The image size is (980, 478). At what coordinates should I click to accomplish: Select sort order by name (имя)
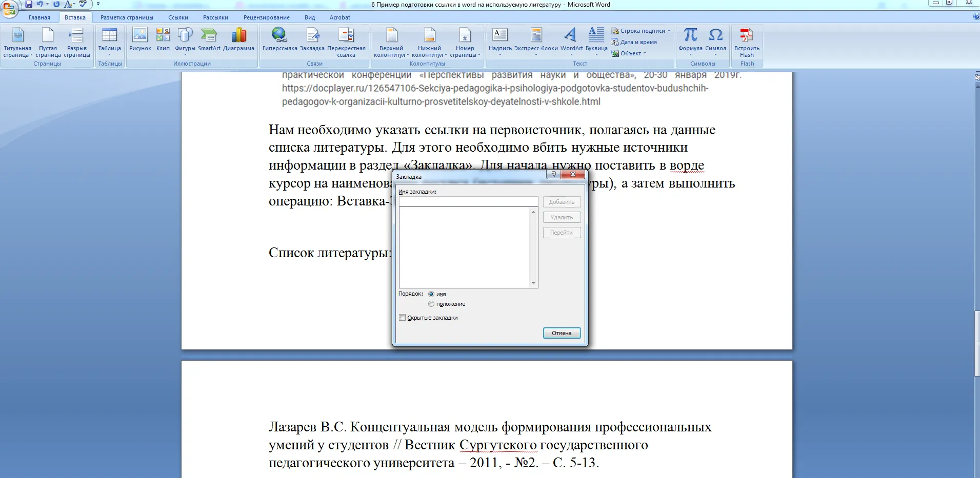click(431, 294)
